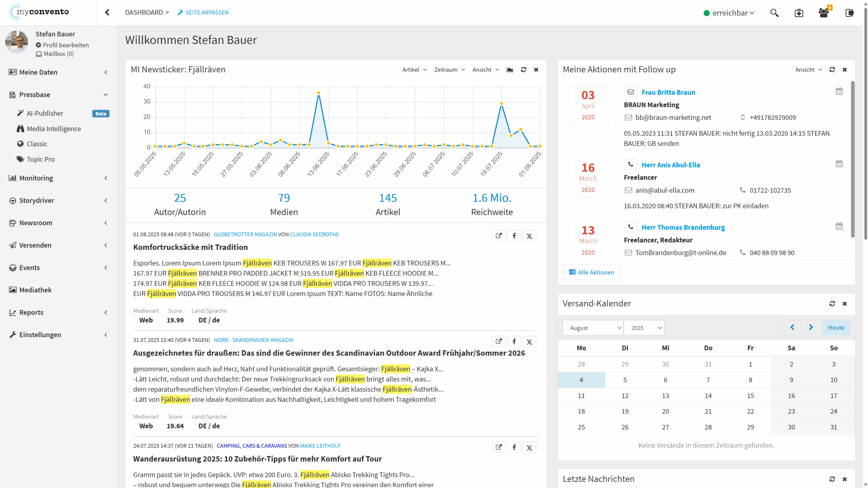This screenshot has width=868, height=488.
Task: Select month in August combo box
Action: [593, 328]
